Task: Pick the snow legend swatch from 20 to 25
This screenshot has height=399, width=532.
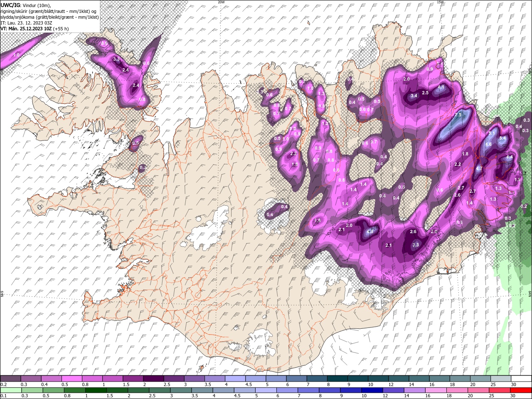Action: click(x=480, y=379)
